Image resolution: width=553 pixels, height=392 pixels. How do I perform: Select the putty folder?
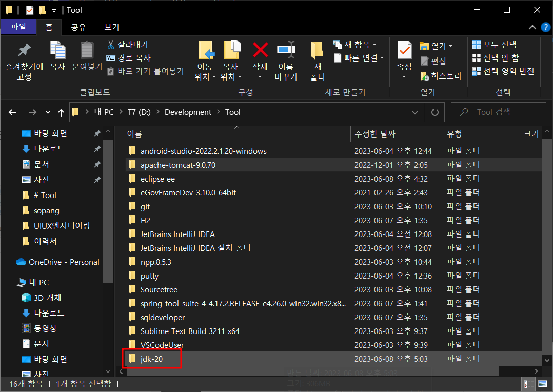click(x=333, y=276)
